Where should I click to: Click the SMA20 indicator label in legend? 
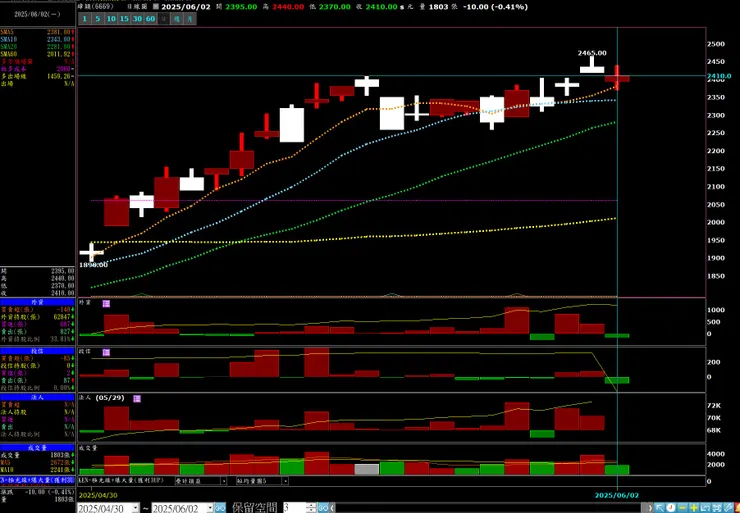click(x=9, y=47)
